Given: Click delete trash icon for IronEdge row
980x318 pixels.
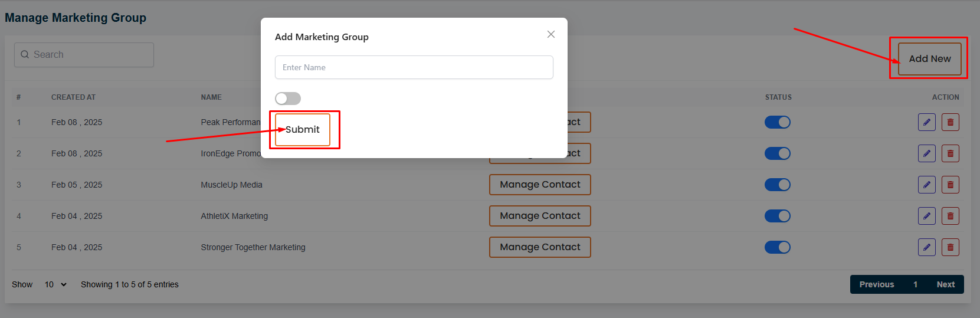Looking at the screenshot, I should (950, 153).
